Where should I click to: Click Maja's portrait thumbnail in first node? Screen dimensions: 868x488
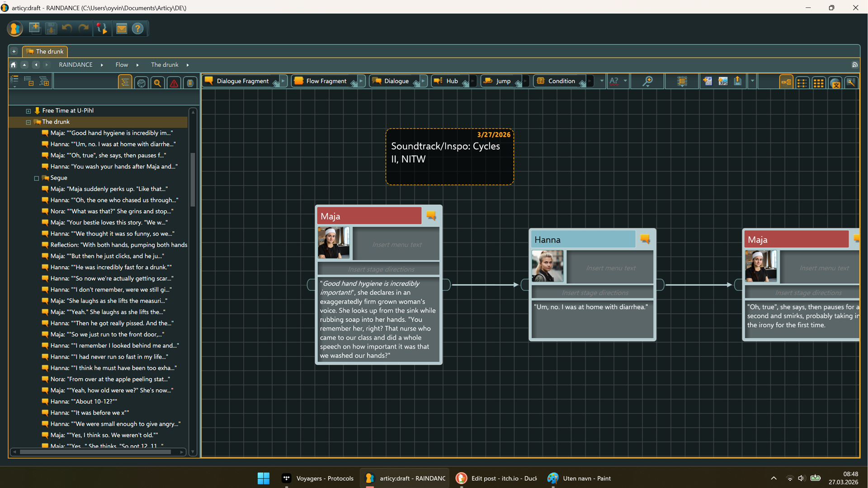(x=334, y=243)
